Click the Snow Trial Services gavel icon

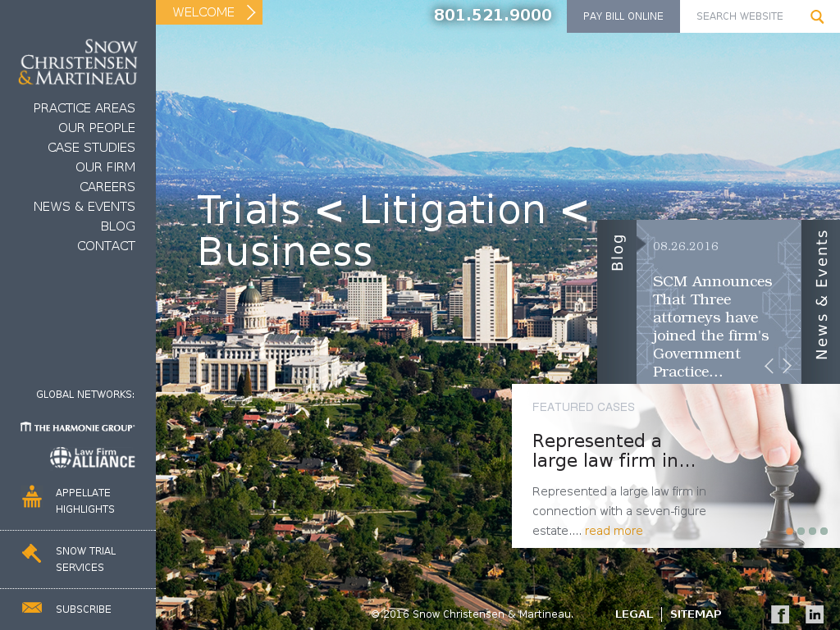(x=32, y=554)
